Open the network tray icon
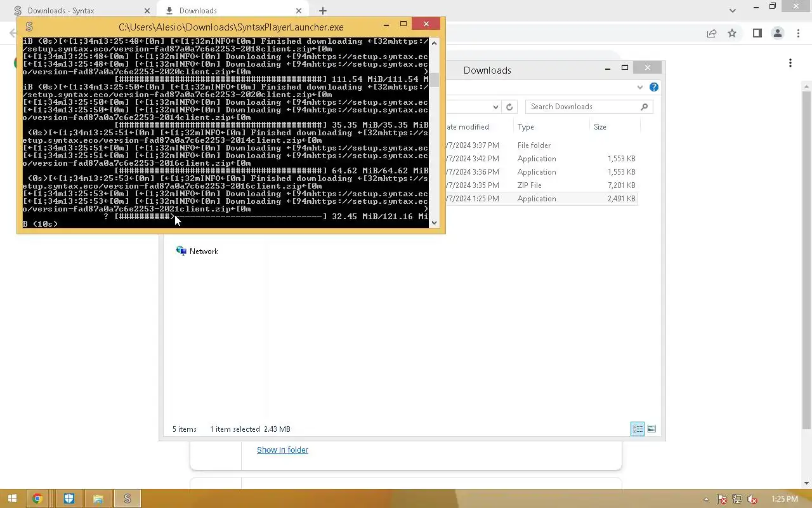812x508 pixels. (x=737, y=499)
